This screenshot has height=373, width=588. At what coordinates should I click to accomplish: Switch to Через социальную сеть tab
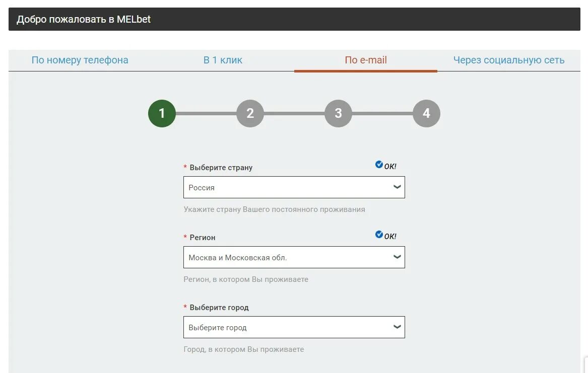(x=509, y=60)
